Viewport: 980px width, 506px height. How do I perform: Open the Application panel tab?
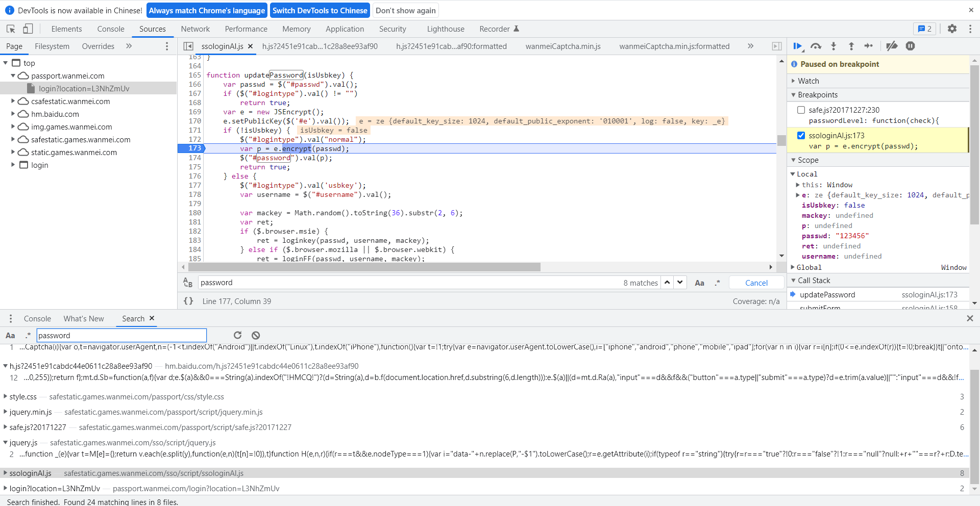click(x=345, y=29)
